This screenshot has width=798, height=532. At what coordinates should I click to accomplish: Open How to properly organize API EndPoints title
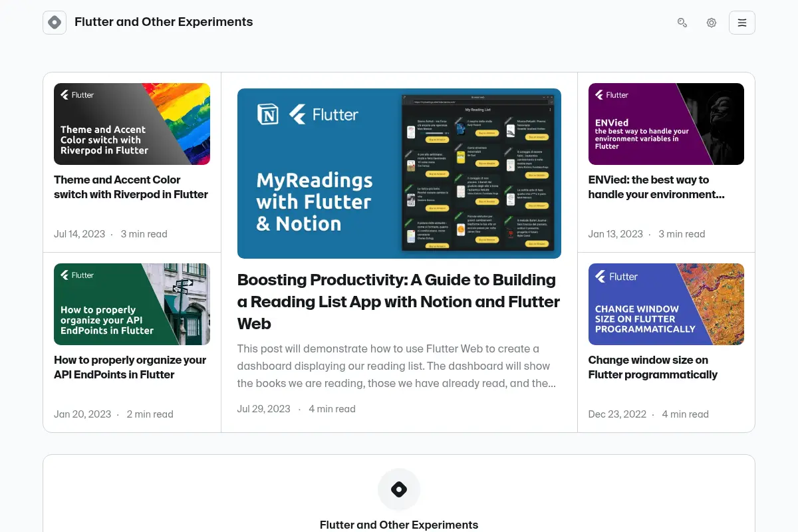click(130, 367)
